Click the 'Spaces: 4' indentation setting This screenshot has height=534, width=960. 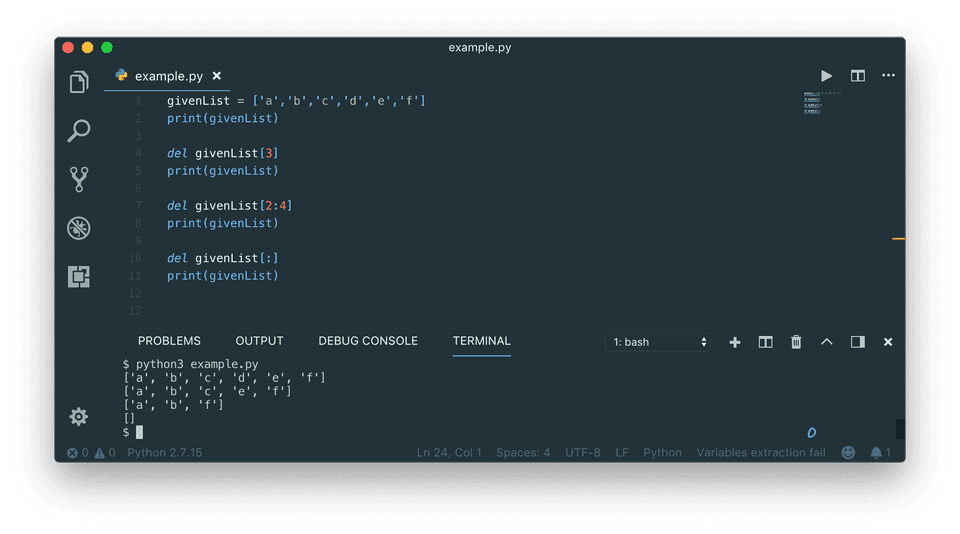523,452
